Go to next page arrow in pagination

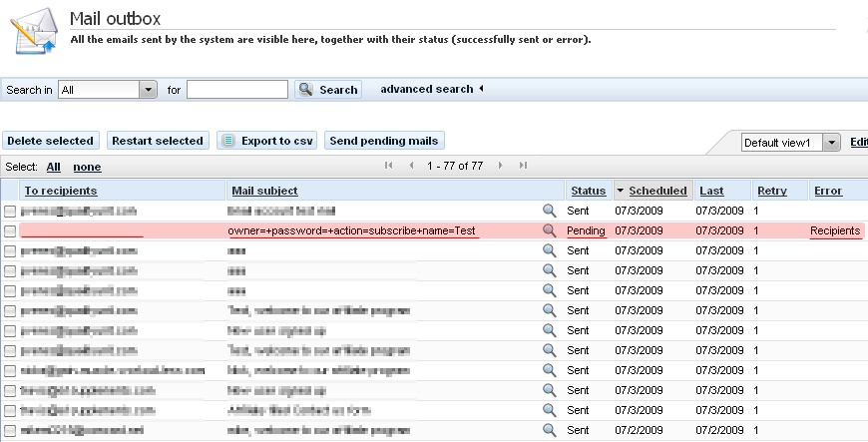click(499, 166)
